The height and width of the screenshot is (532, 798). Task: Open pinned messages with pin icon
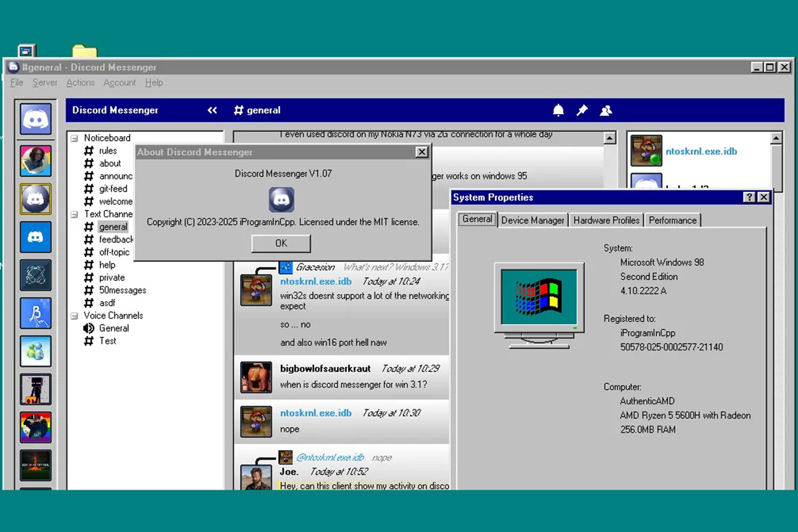coord(582,110)
